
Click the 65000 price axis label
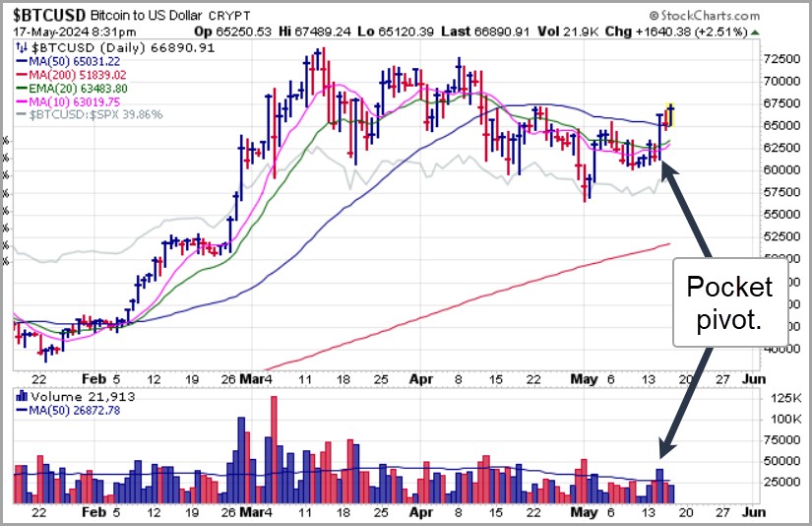click(x=781, y=125)
